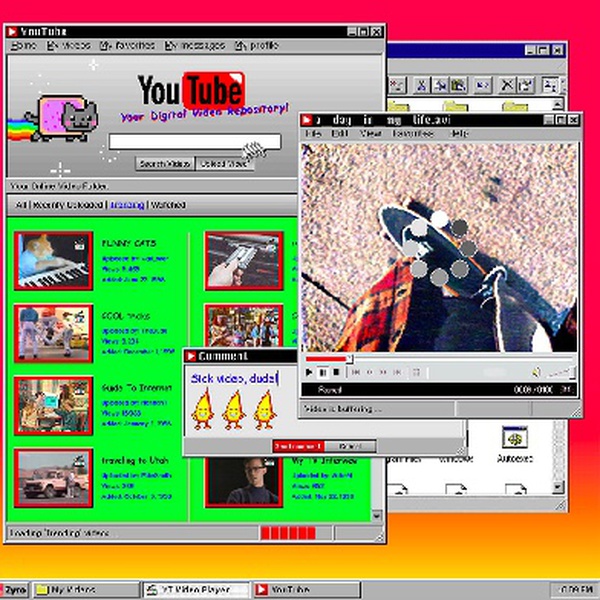Viewport: 600px width, 600px height.
Task: Click the Paste icon in explorer toolbar
Action: 458,85
